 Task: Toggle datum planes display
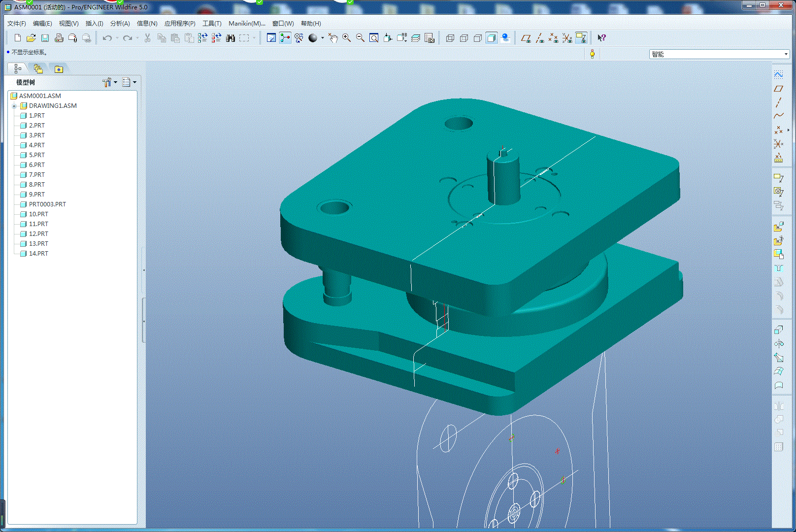(x=526, y=38)
